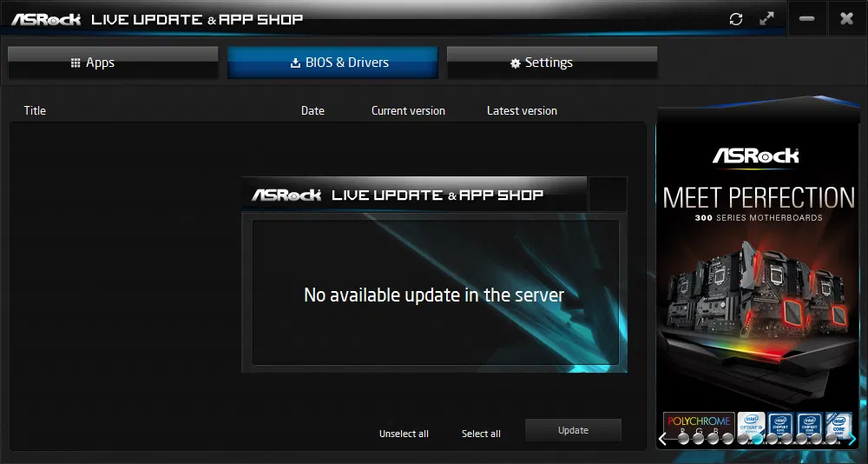Jump to the first banner slide dot
The image size is (868, 464).
[x=683, y=439]
